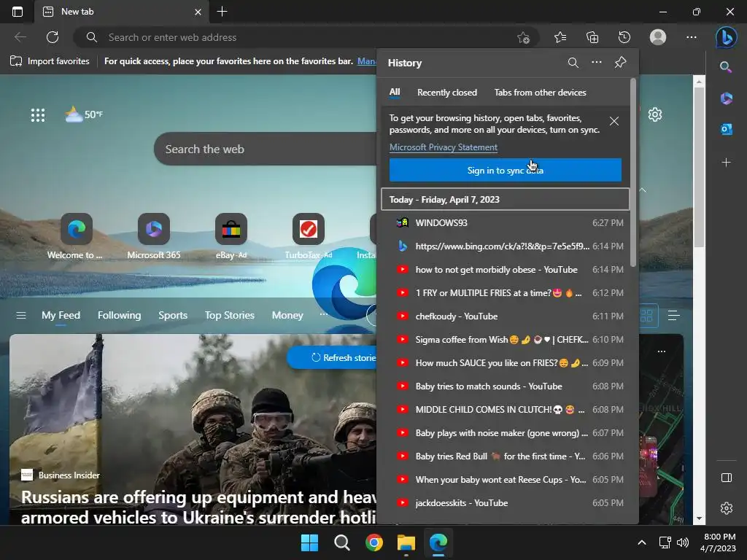Screen dimensions: 747x560
Task: Open Settings and more ellipsis in toolbar
Action: point(692,37)
